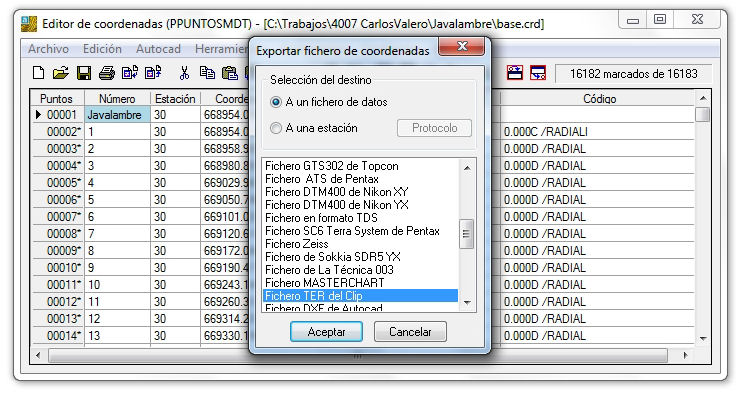Click the '0.000C /RADIALI' code cell
This screenshot has width=738, height=393.
597,132
